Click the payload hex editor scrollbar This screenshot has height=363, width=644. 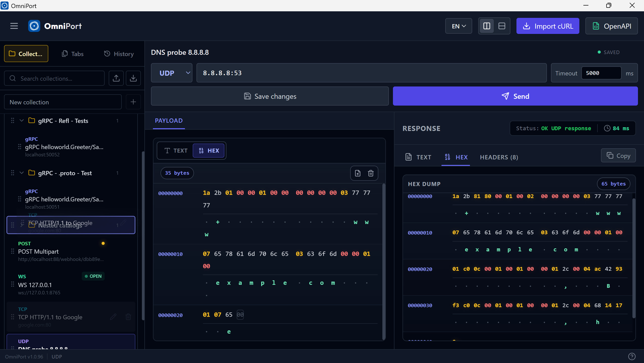tap(384, 261)
